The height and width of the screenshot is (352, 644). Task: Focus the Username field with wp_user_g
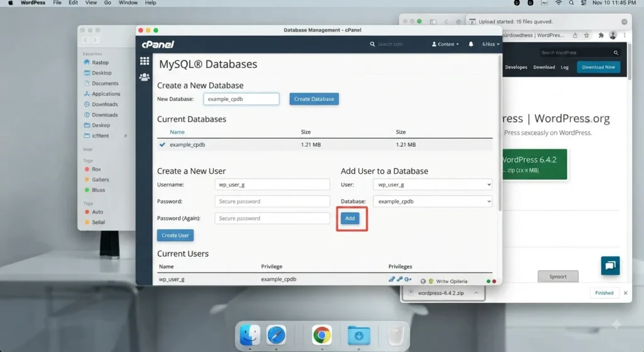(x=272, y=185)
